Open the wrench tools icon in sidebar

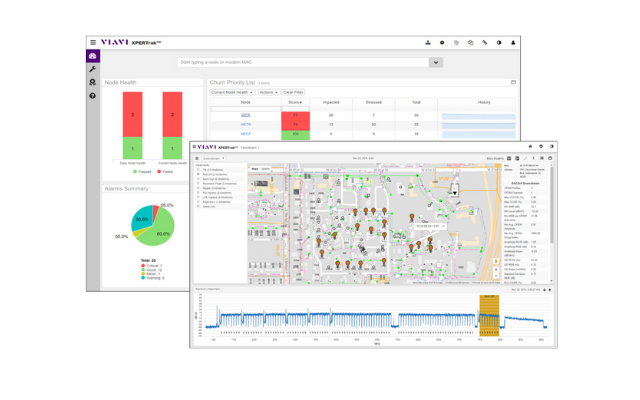pyautogui.click(x=93, y=69)
